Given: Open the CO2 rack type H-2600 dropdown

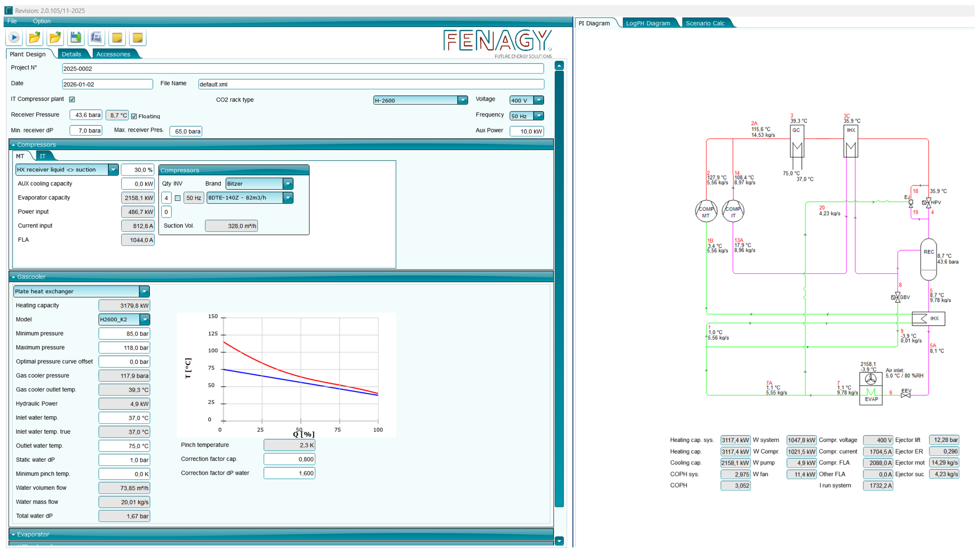Looking at the screenshot, I should click(x=463, y=100).
